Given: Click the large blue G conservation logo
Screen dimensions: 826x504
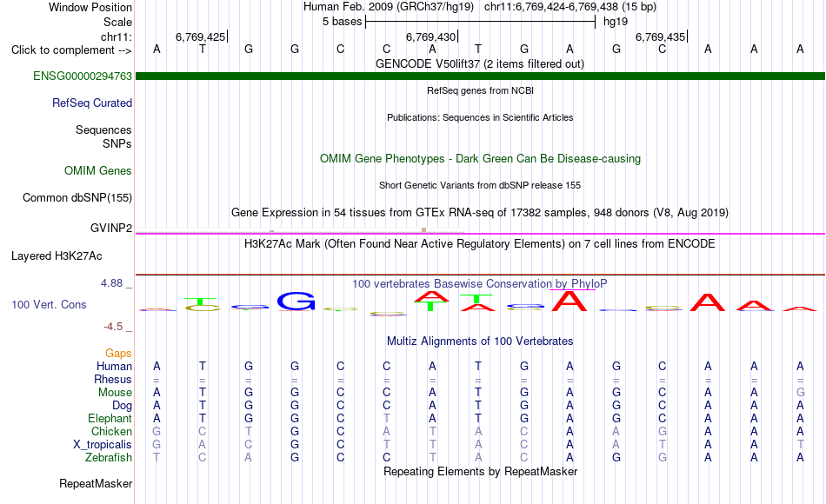Looking at the screenshot, I should click(x=296, y=301).
